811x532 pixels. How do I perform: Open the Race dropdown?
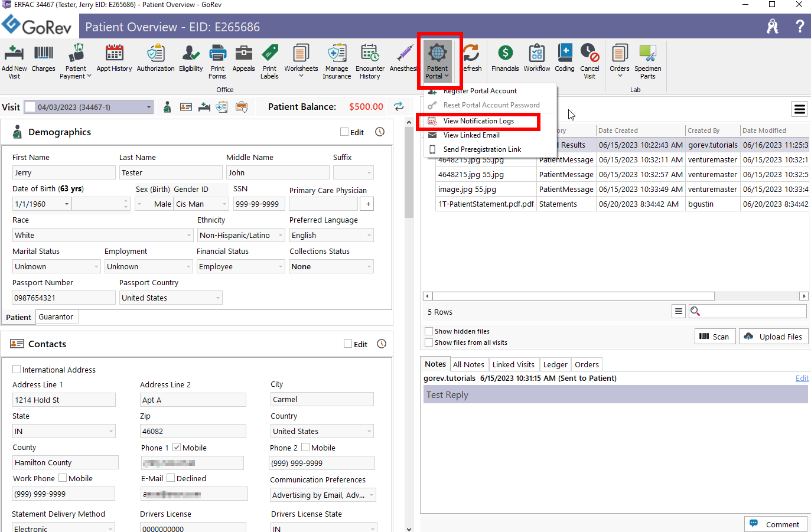189,235
